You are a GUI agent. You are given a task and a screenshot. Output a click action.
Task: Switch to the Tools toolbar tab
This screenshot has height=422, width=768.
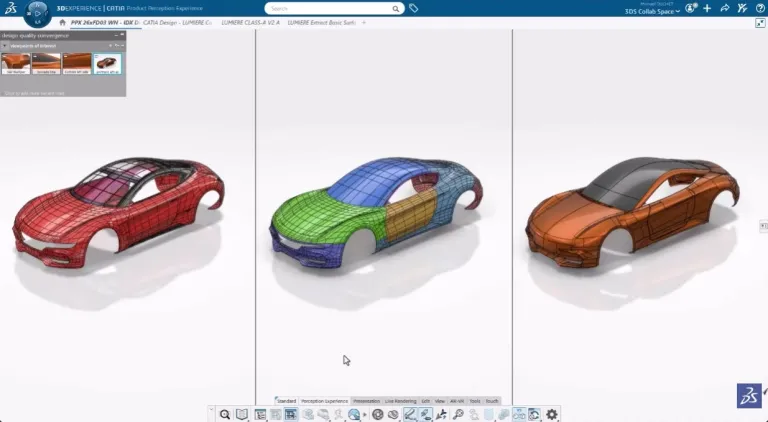(475, 401)
